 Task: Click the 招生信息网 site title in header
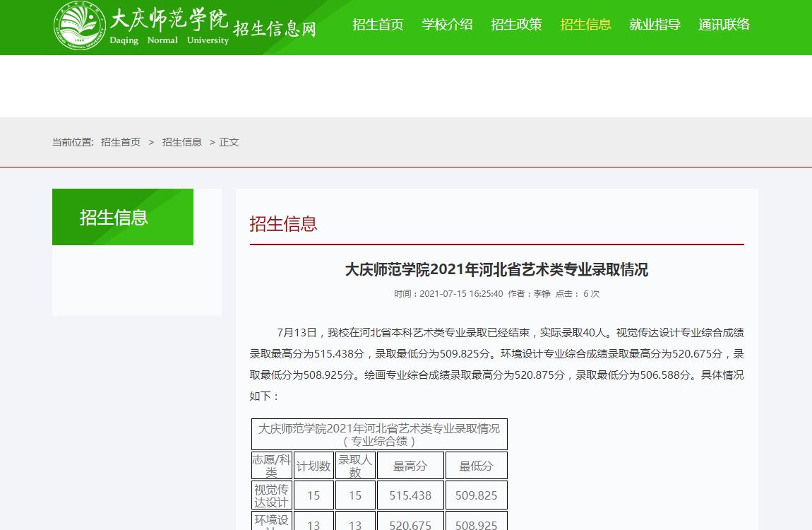(274, 28)
